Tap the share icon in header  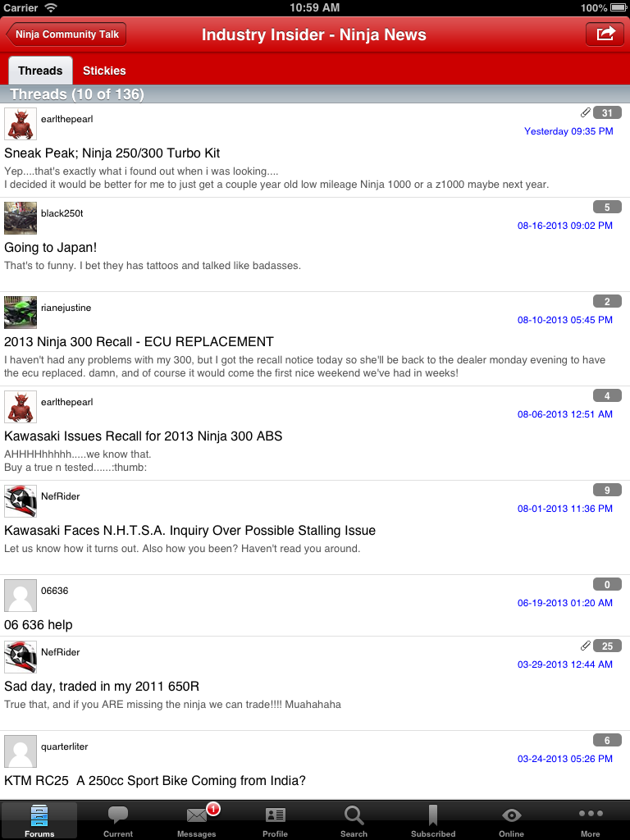[x=605, y=34]
